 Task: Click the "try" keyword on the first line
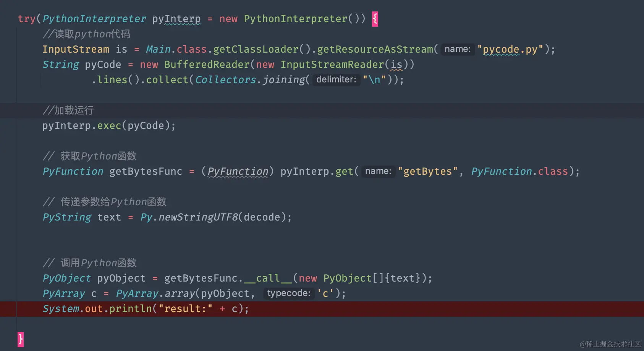(x=27, y=19)
